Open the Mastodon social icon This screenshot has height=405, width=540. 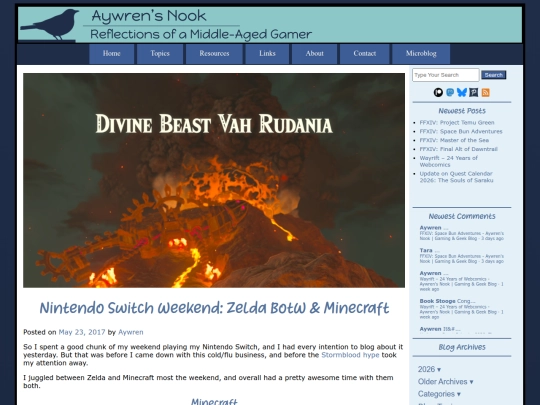(x=450, y=92)
